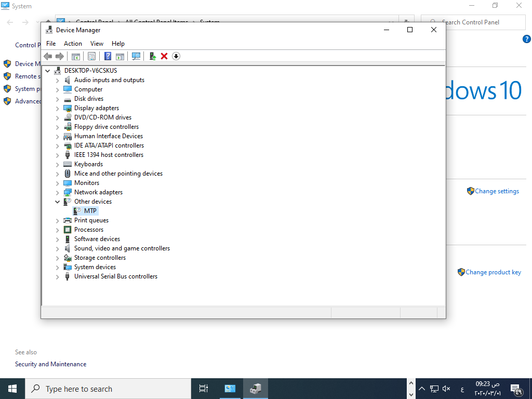Open the Windows Start button
This screenshot has height=399, width=532.
coord(12,389)
